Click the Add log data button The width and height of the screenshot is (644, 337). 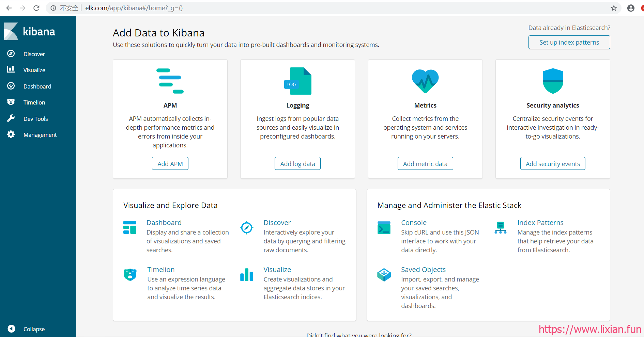click(x=297, y=163)
